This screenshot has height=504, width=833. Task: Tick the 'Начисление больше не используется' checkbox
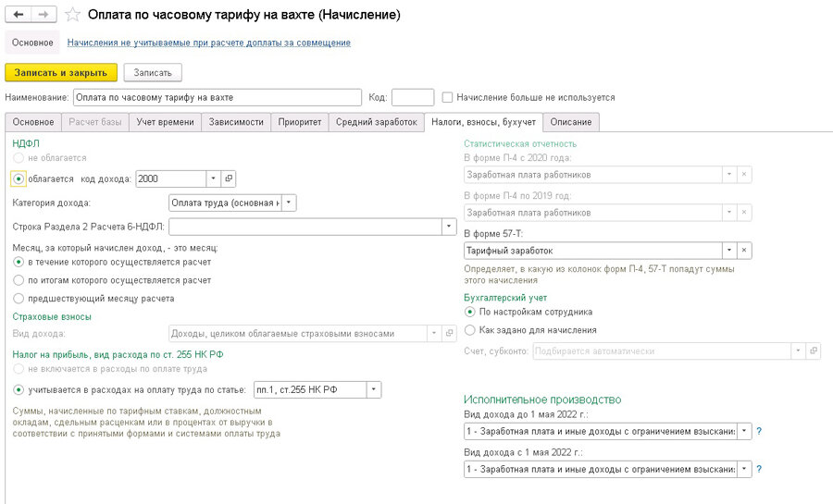447,98
